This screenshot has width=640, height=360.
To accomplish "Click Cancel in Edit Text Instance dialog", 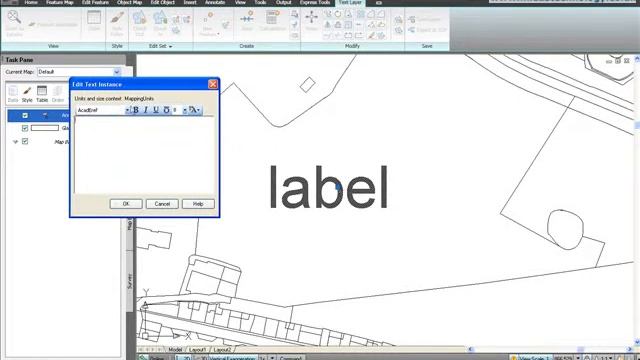I will pyautogui.click(x=162, y=204).
